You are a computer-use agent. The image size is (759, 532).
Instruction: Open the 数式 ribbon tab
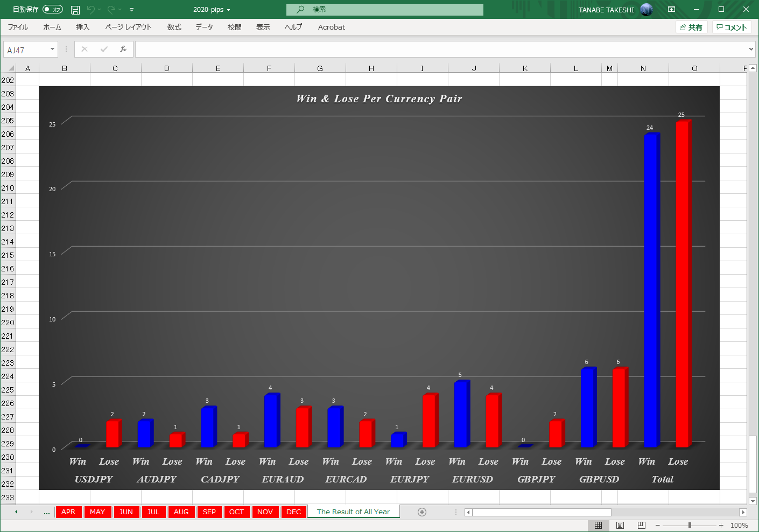click(174, 27)
